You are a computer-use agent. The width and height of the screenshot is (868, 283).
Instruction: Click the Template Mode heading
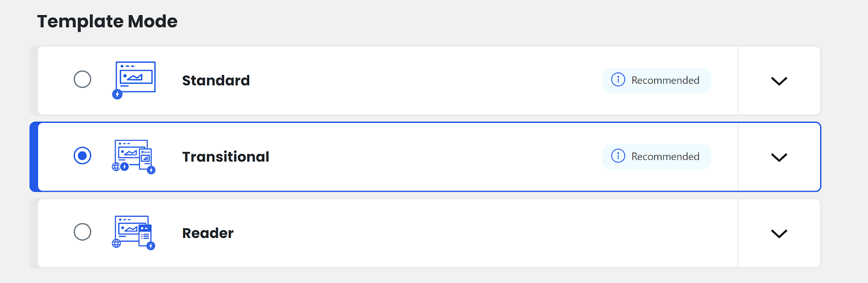107,22
